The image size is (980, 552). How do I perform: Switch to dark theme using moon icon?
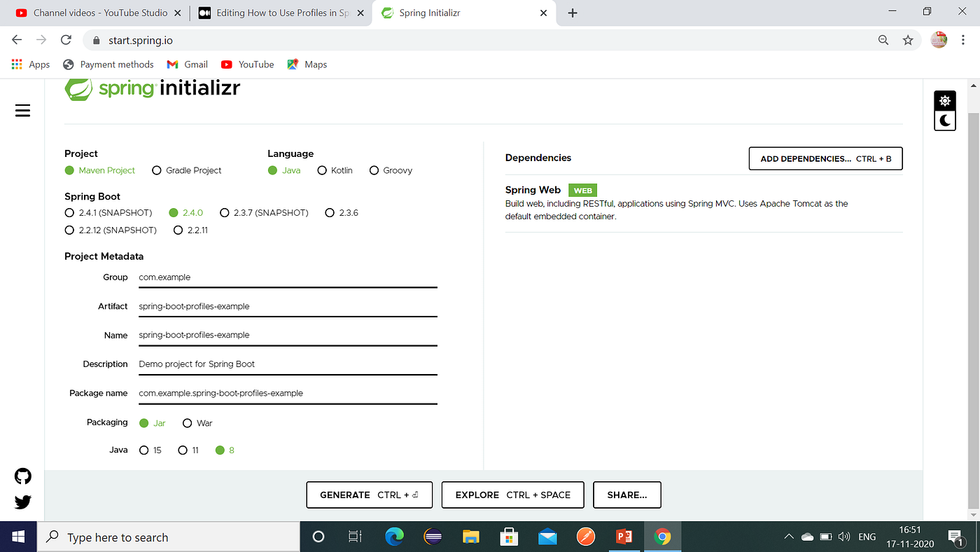click(x=944, y=120)
